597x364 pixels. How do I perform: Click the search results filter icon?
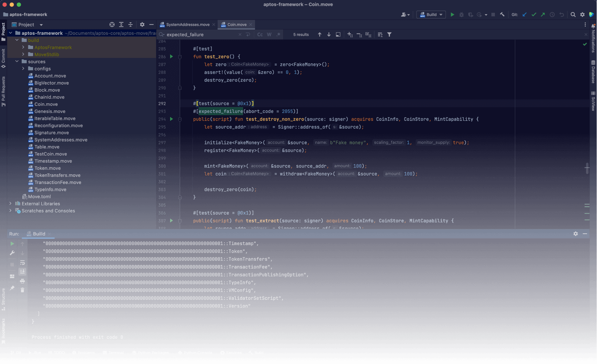[x=389, y=34]
